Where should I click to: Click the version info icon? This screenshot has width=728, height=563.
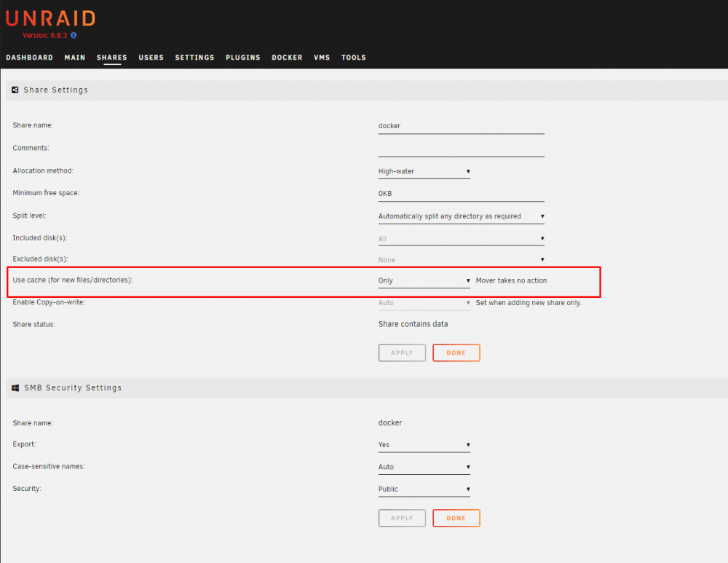[74, 35]
